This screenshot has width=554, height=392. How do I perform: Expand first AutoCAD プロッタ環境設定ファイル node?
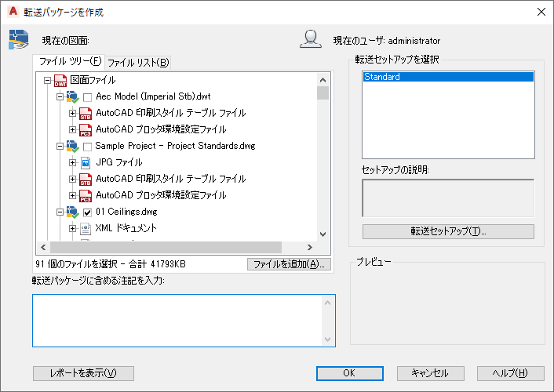pos(72,130)
